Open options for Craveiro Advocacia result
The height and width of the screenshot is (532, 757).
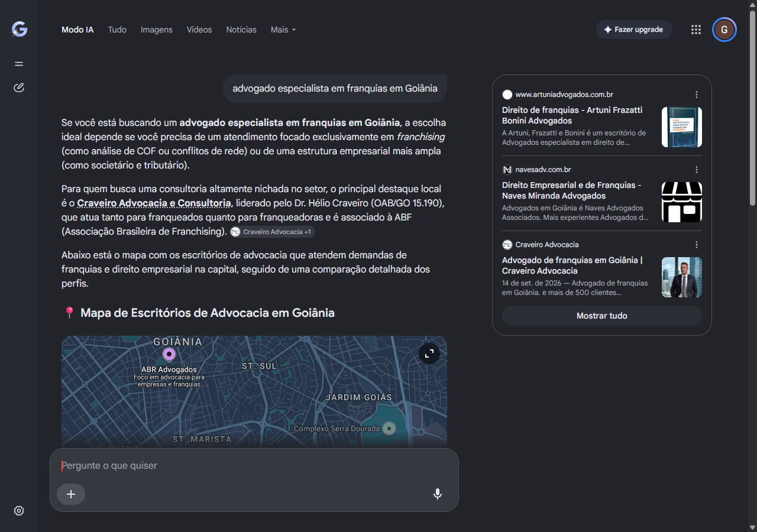[697, 245]
